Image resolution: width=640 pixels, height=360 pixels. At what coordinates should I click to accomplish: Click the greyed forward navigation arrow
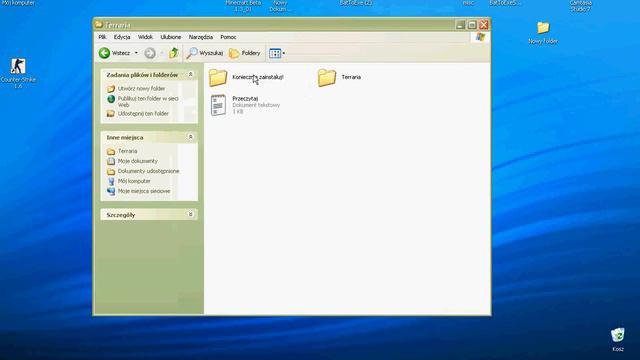(150, 53)
